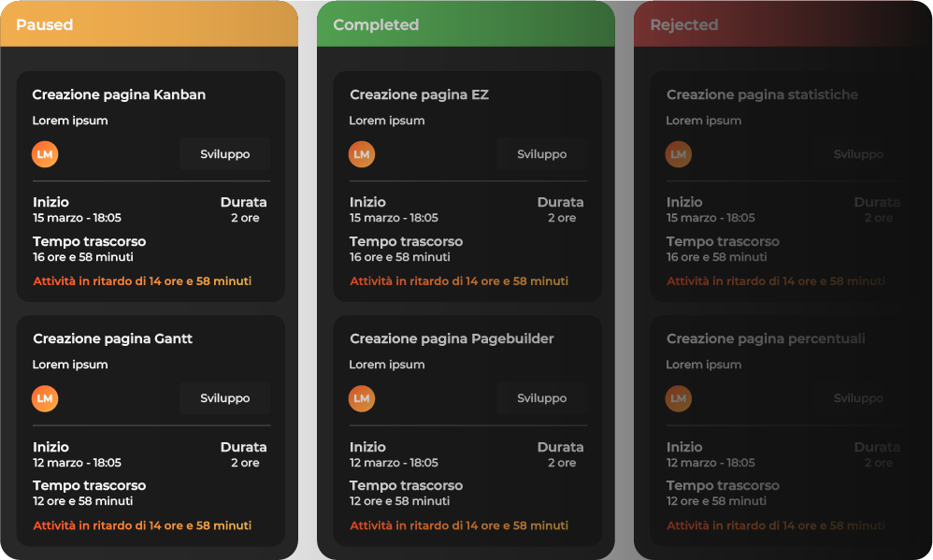Switch to the Completed column header
Screen dimensions: 933x560
466,24
